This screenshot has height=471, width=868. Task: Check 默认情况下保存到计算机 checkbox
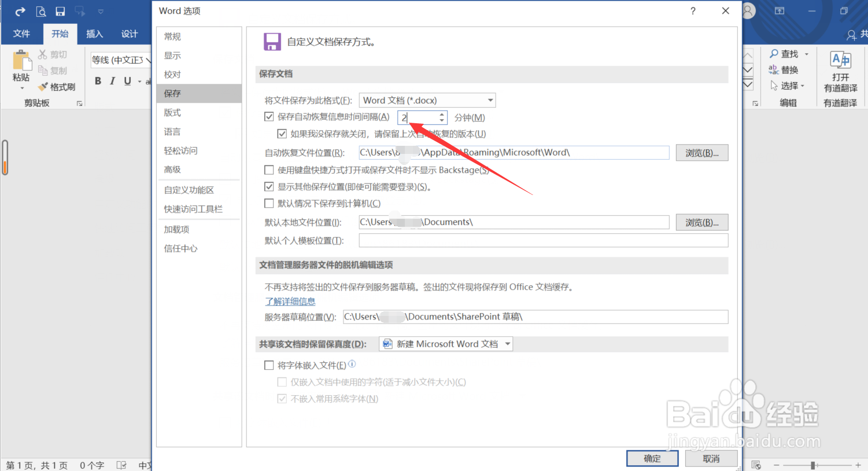coord(269,204)
